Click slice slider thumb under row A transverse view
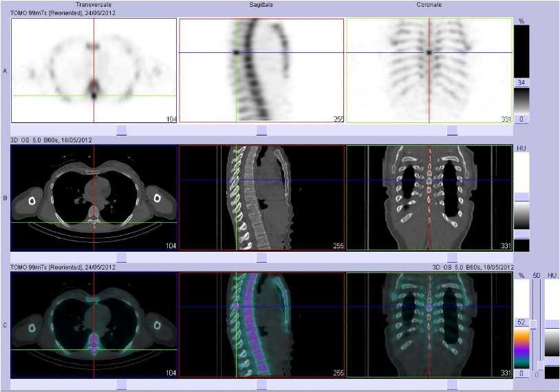The width and height of the screenshot is (560, 392). pos(122,130)
